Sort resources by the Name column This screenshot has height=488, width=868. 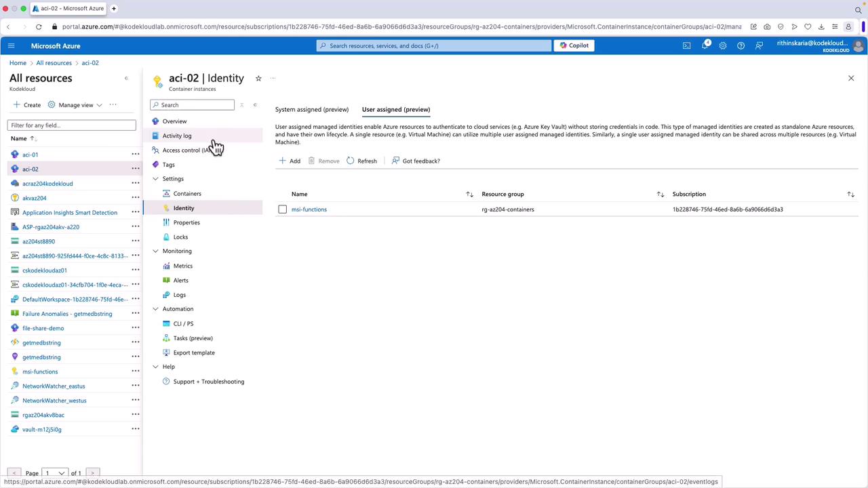pyautogui.click(x=22, y=138)
